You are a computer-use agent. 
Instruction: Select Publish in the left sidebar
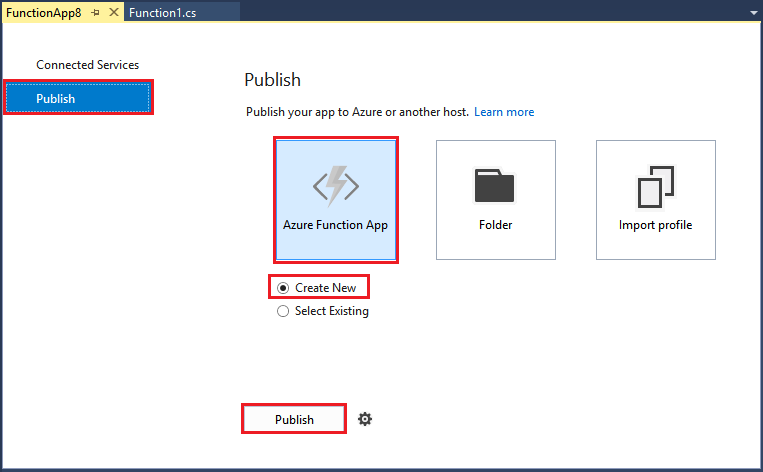coord(78,98)
